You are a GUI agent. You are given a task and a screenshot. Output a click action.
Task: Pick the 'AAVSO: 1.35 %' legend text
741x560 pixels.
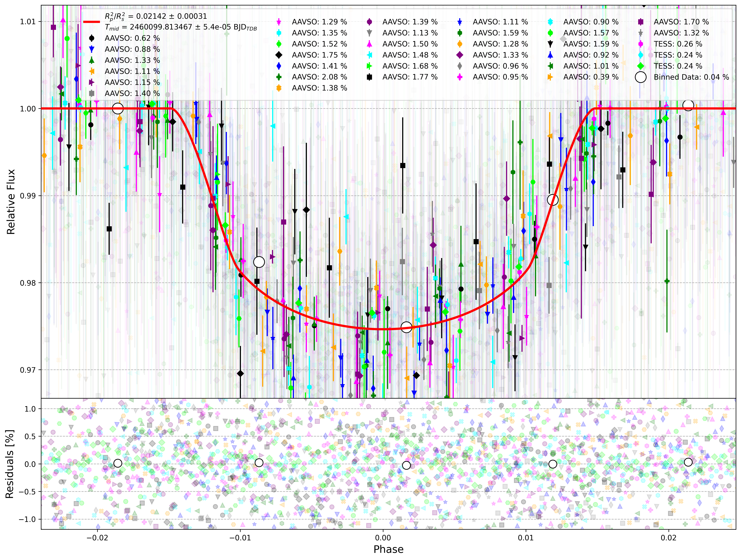[x=319, y=33]
